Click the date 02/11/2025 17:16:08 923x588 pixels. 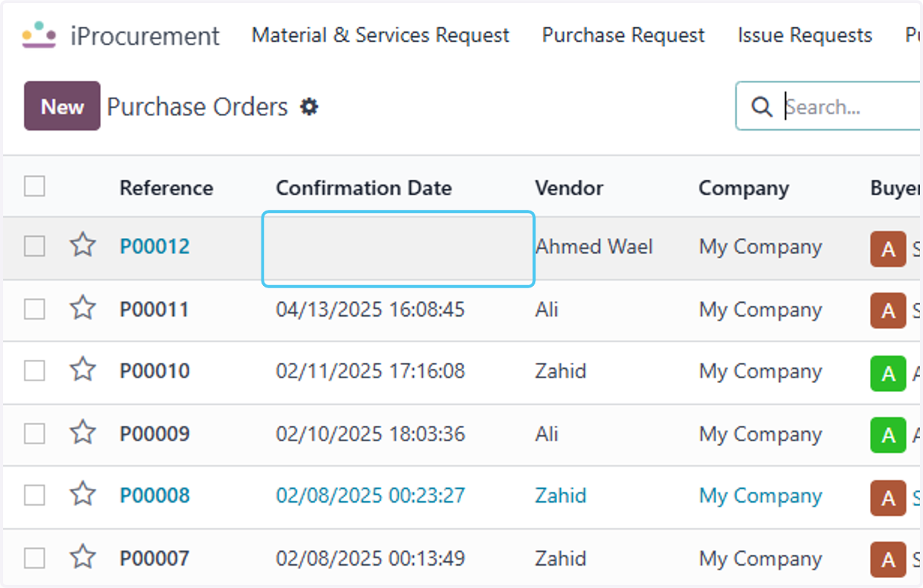pyautogui.click(x=371, y=371)
